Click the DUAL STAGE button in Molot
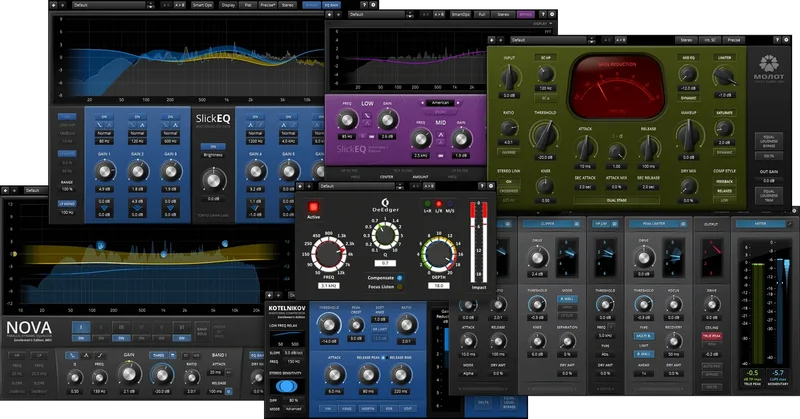800x419 pixels. click(617, 201)
